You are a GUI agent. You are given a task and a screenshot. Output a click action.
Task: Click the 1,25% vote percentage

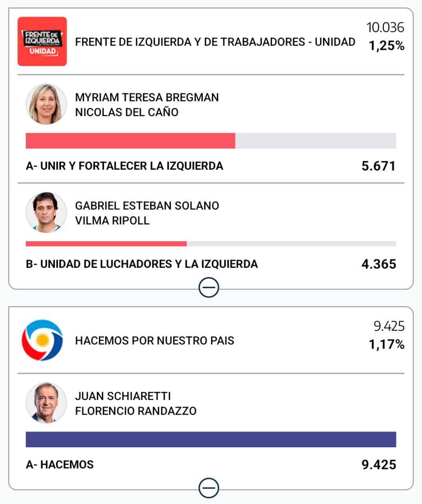[x=386, y=46]
